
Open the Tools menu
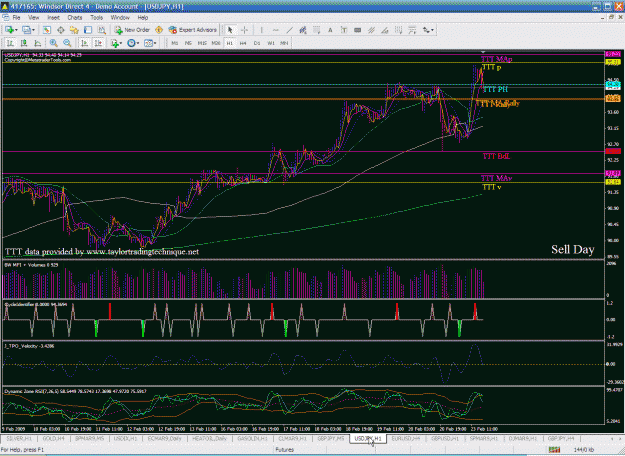click(96, 18)
